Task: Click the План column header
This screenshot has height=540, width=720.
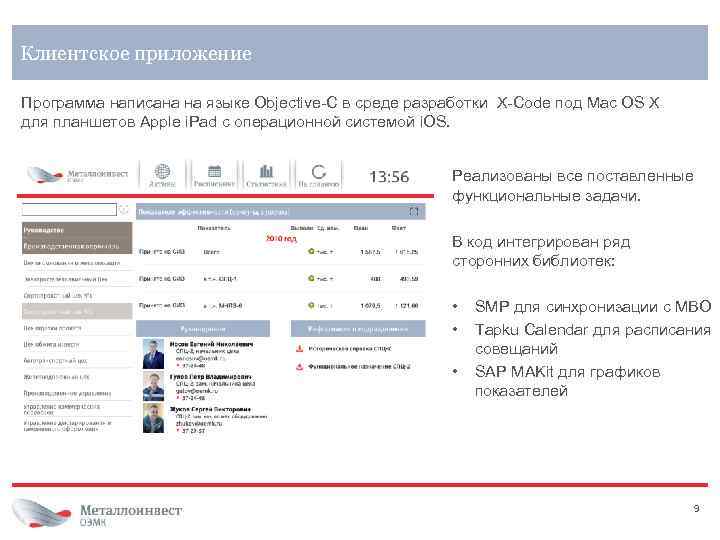Action: point(360,228)
